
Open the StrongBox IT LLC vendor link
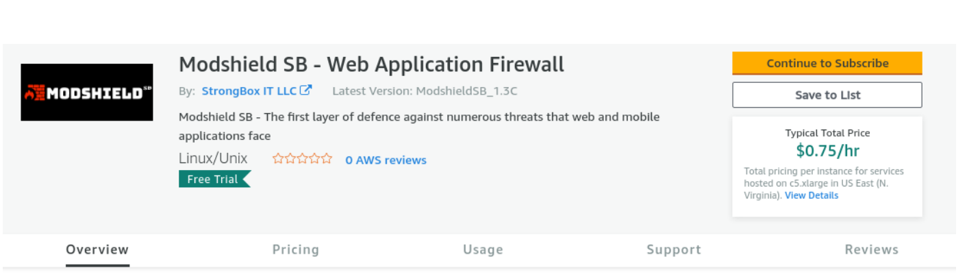[249, 90]
